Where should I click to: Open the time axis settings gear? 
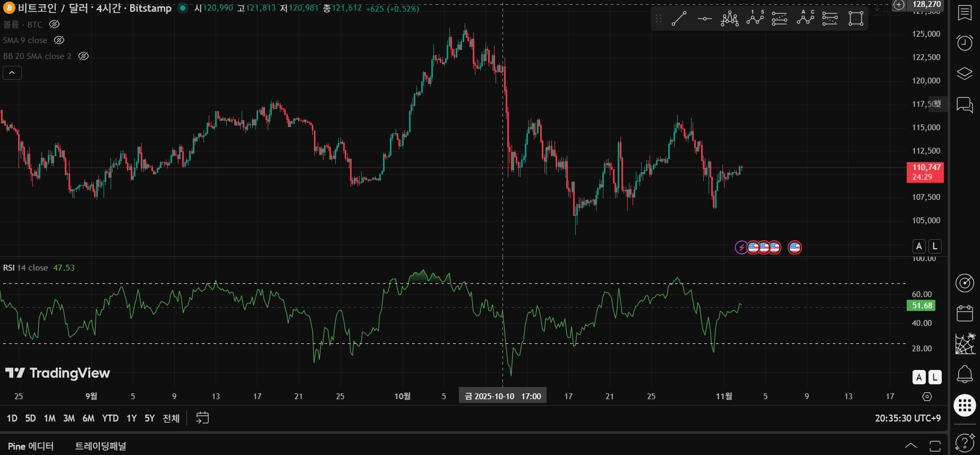pyautogui.click(x=927, y=397)
